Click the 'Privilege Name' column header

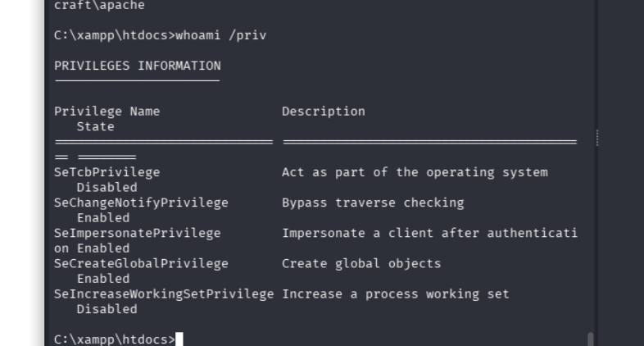point(107,112)
